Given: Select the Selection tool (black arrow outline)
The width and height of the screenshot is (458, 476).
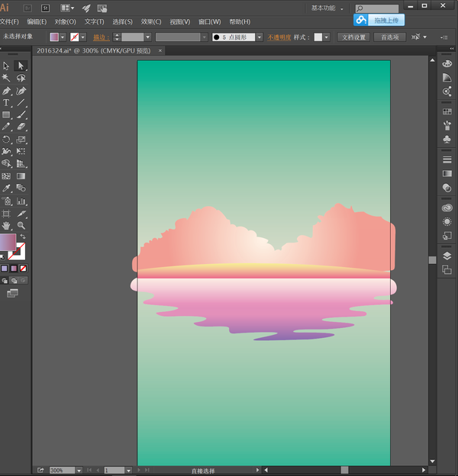Looking at the screenshot, I should 6,66.
